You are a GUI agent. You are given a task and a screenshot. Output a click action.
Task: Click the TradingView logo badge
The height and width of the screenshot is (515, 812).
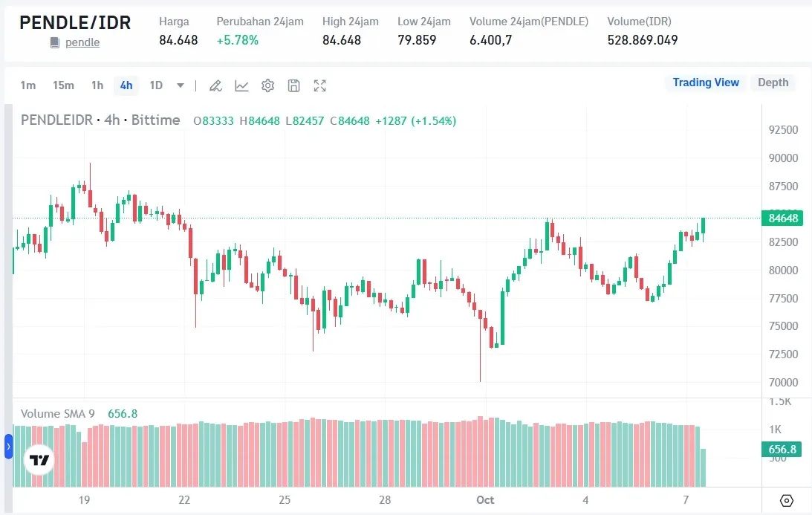39,460
